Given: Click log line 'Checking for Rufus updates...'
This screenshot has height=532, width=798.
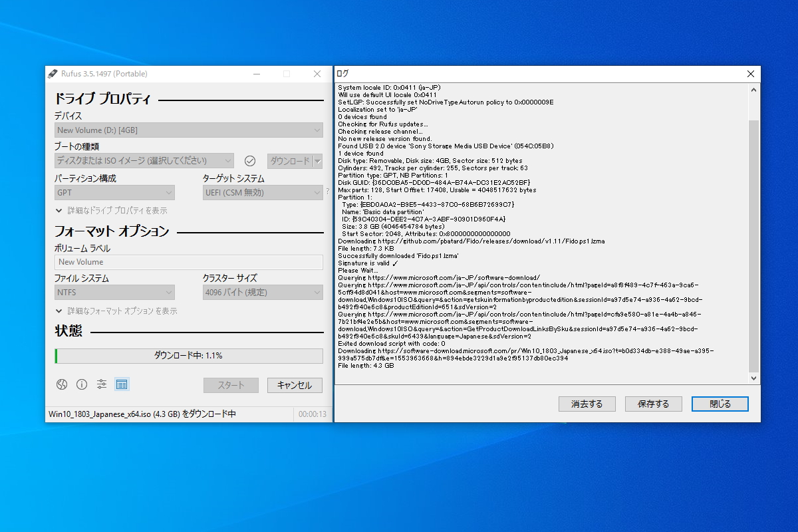Looking at the screenshot, I should tap(383, 124).
